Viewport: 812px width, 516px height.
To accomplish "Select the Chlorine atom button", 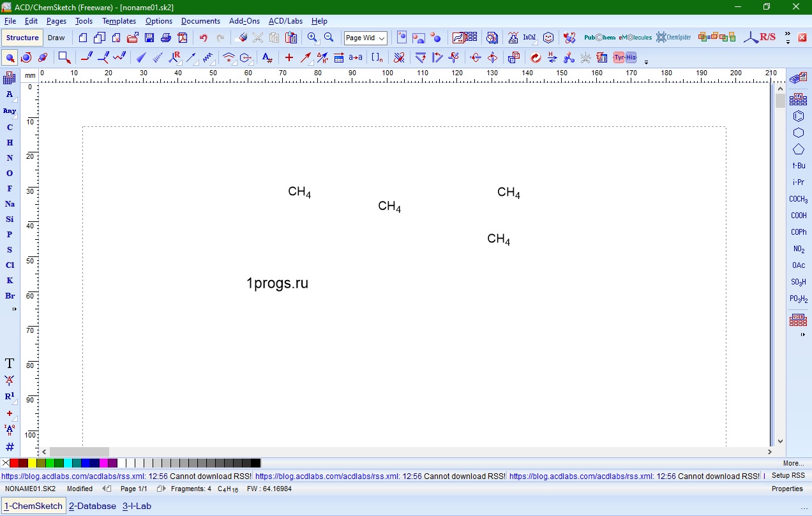I will click(x=10, y=265).
